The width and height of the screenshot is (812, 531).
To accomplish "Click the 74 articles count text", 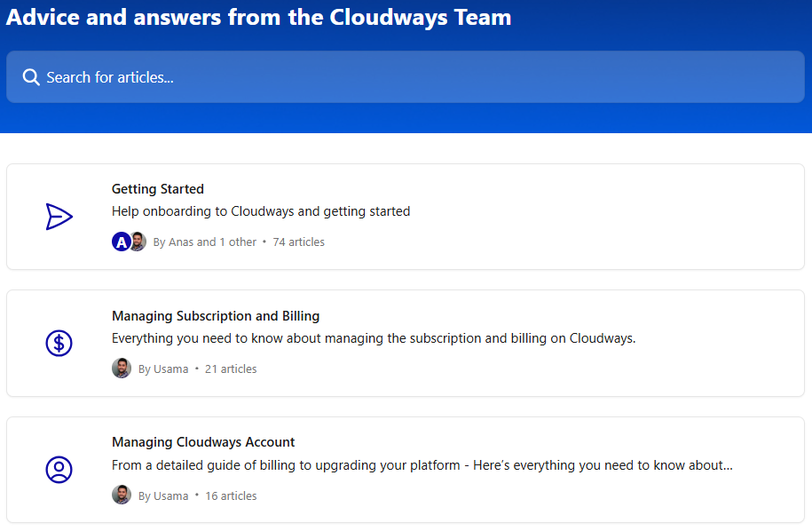I will tap(299, 242).
